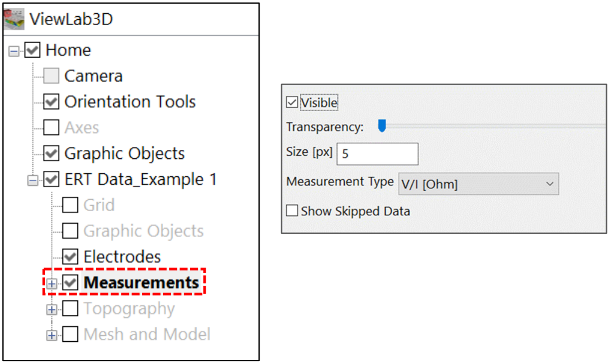The height and width of the screenshot is (364, 611).
Task: Click the ViewLab3D application icon
Action: click(14, 19)
